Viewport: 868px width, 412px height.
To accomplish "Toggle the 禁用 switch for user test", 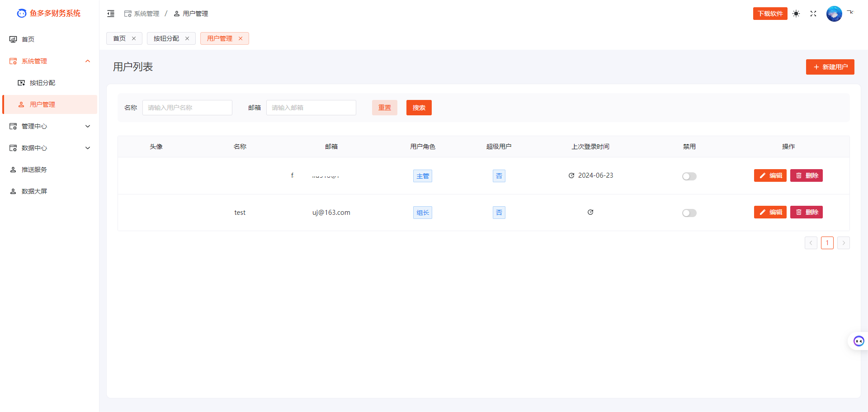I will pyautogui.click(x=689, y=213).
